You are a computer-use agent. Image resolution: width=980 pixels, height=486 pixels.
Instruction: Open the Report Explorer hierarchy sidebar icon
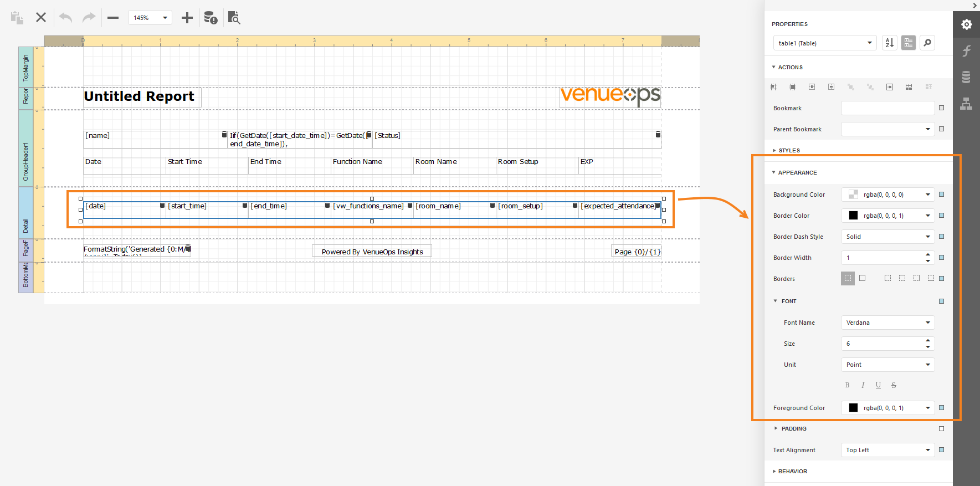point(967,104)
